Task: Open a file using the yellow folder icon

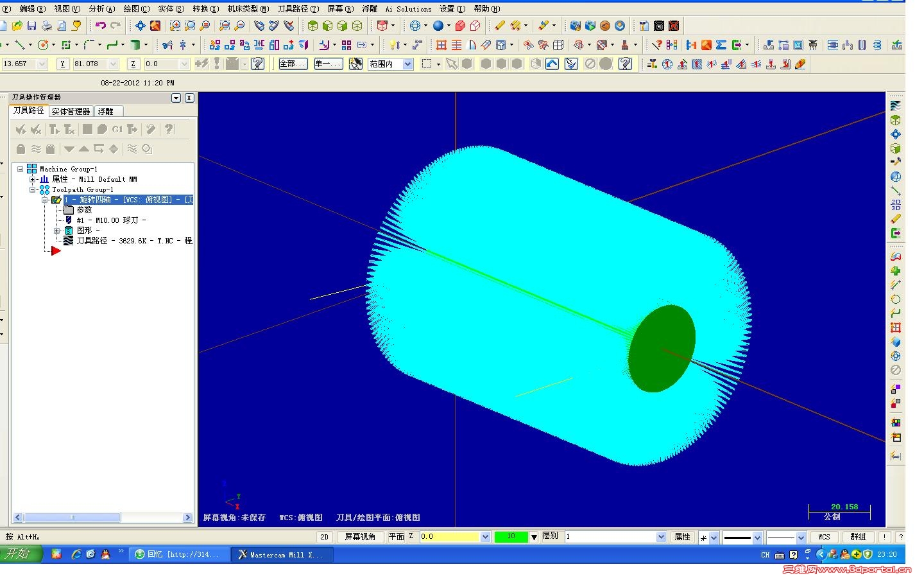Action: (17, 26)
